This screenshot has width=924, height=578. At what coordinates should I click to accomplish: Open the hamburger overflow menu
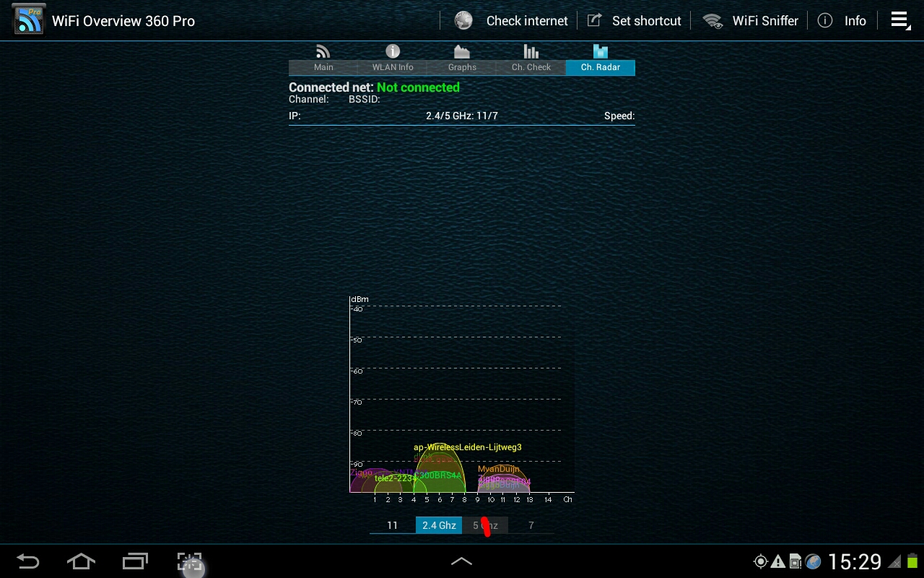coord(899,21)
